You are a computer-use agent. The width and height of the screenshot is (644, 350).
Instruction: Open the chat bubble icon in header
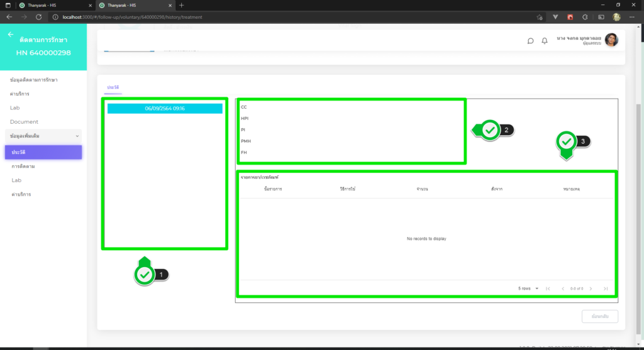pyautogui.click(x=530, y=41)
